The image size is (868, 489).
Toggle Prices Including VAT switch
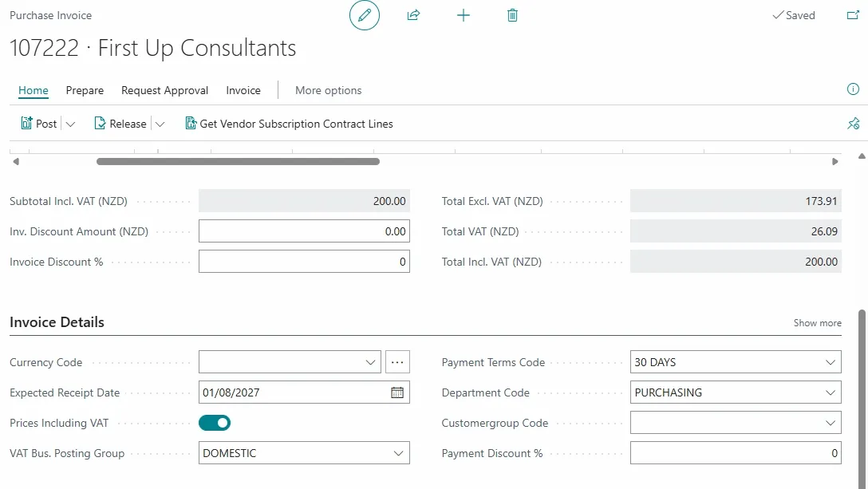(215, 423)
